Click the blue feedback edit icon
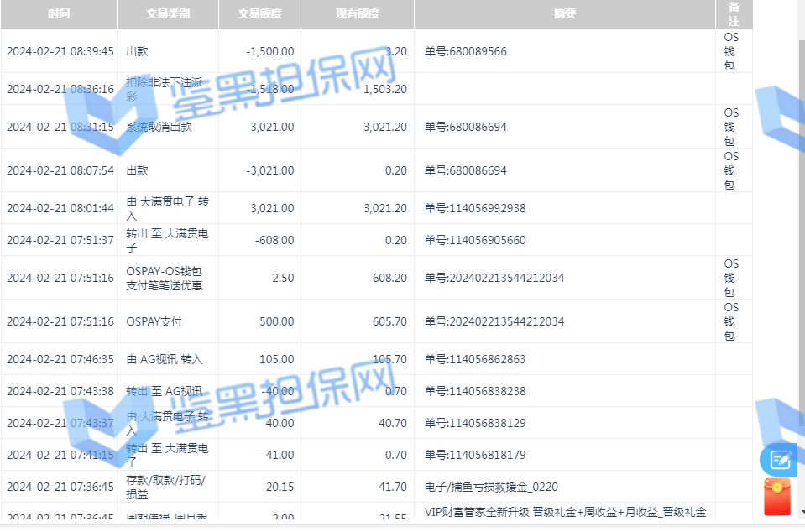The width and height of the screenshot is (805, 532). (x=778, y=459)
